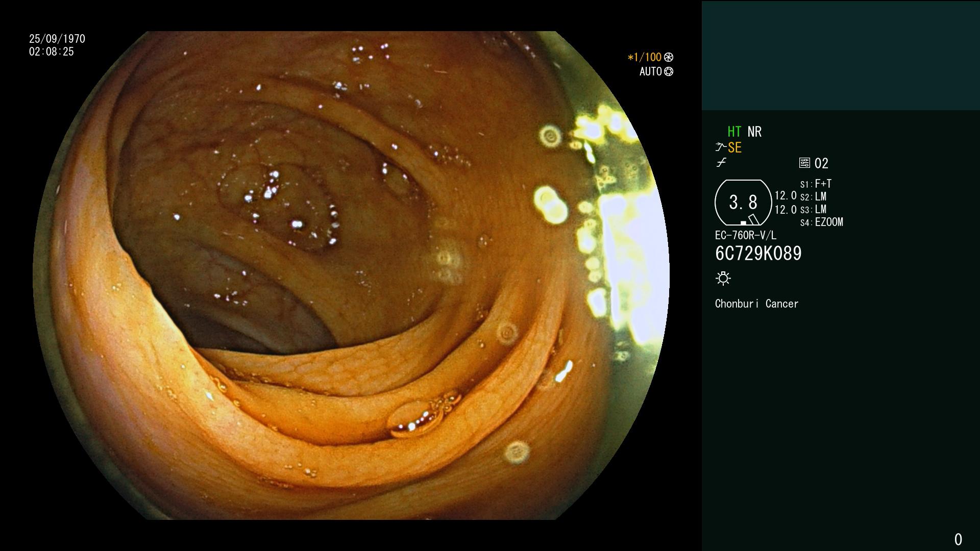
Task: Click the green HT indicator
Action: point(734,132)
